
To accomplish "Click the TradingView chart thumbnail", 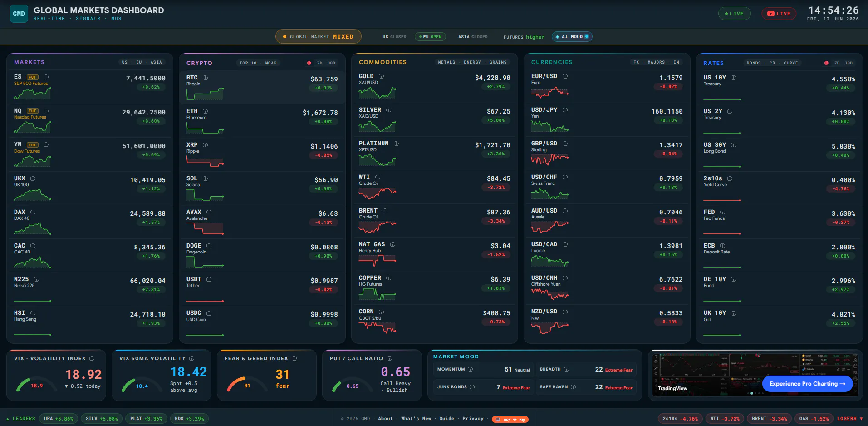I will (755, 375).
